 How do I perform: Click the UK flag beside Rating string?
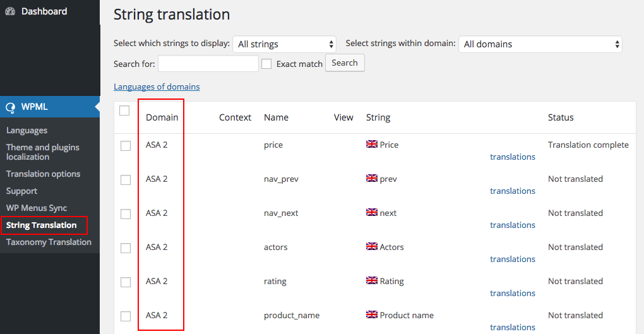pos(372,280)
